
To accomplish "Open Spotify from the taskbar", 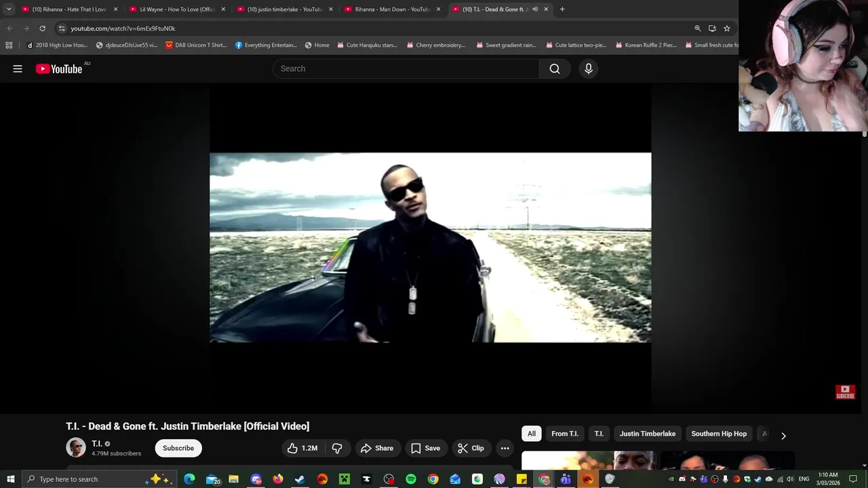I will 411,479.
